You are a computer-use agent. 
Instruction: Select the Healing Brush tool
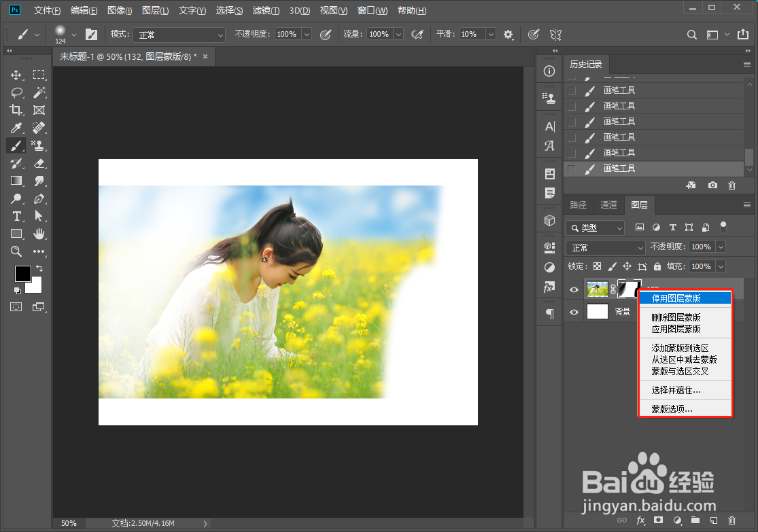pos(39,128)
